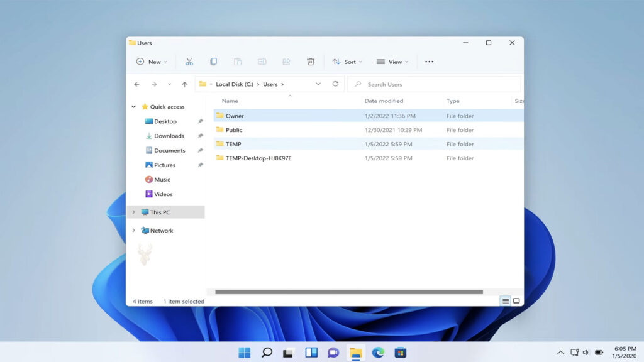644x362 pixels.
Task: Open Desktop in sidebar
Action: point(165,121)
